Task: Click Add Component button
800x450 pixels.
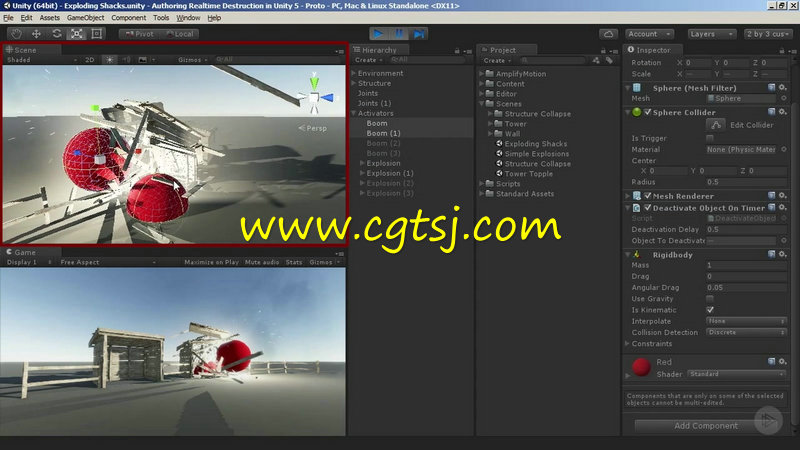Action: (706, 426)
